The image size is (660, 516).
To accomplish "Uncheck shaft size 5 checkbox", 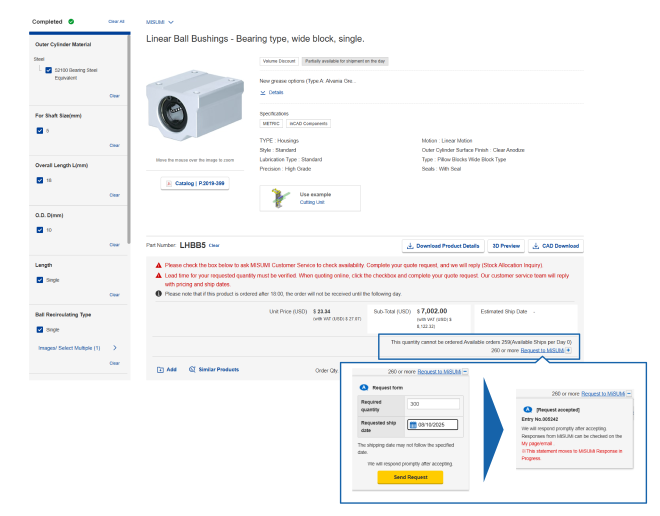I will [x=38, y=130].
